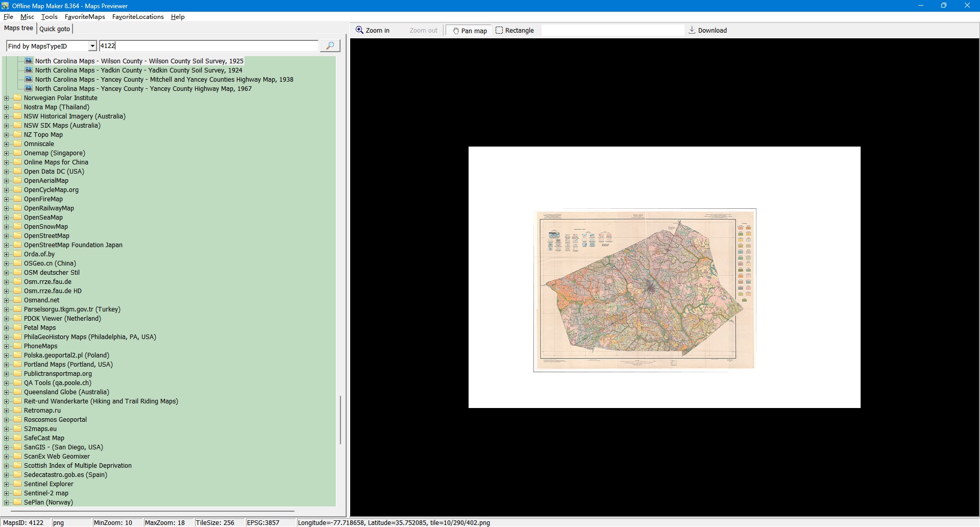
Task: Switch to the Quick goto tab
Action: [55, 29]
